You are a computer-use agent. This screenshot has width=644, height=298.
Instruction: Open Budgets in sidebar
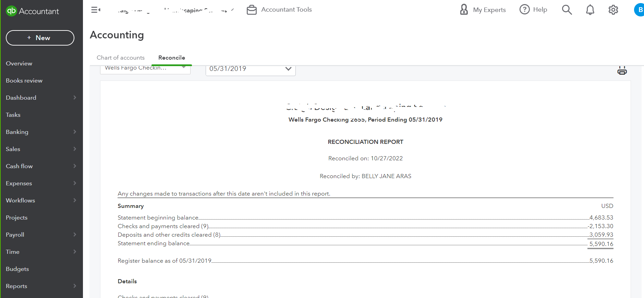17,269
